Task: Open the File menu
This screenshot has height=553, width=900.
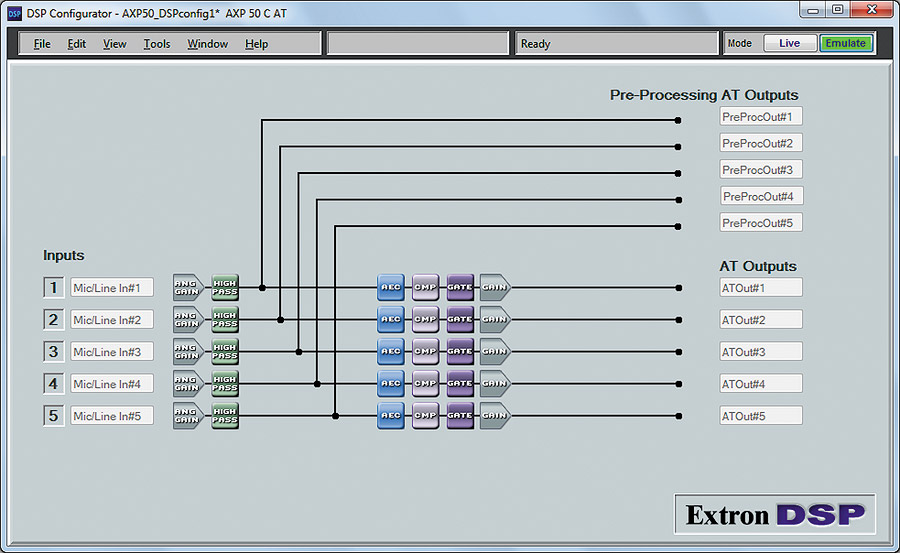Action: [x=42, y=44]
